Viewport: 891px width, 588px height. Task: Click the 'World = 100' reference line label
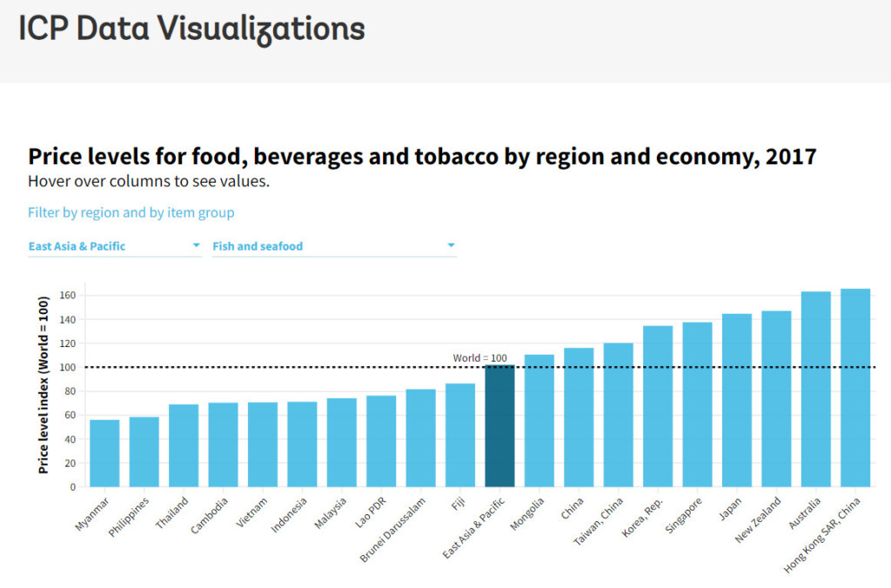479,357
